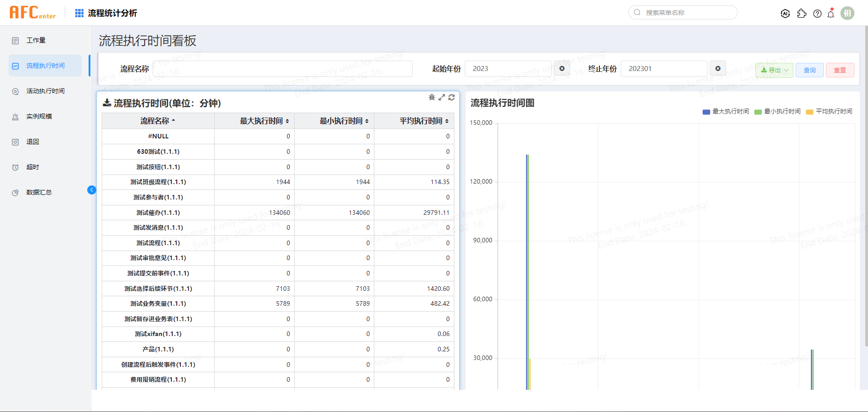Expand the table panel to fullscreen
Image resolution: width=868 pixels, height=412 pixels.
[x=442, y=97]
